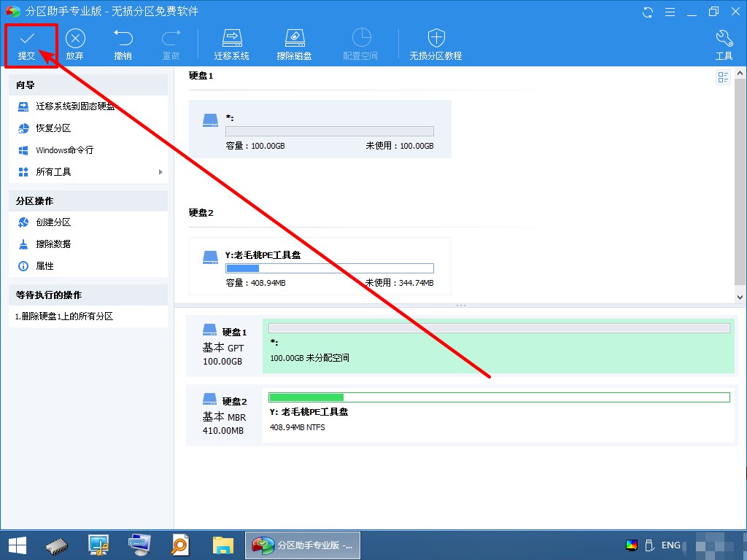Click the greyed-out 重做 redo icon
747x560 pixels.
point(171,44)
